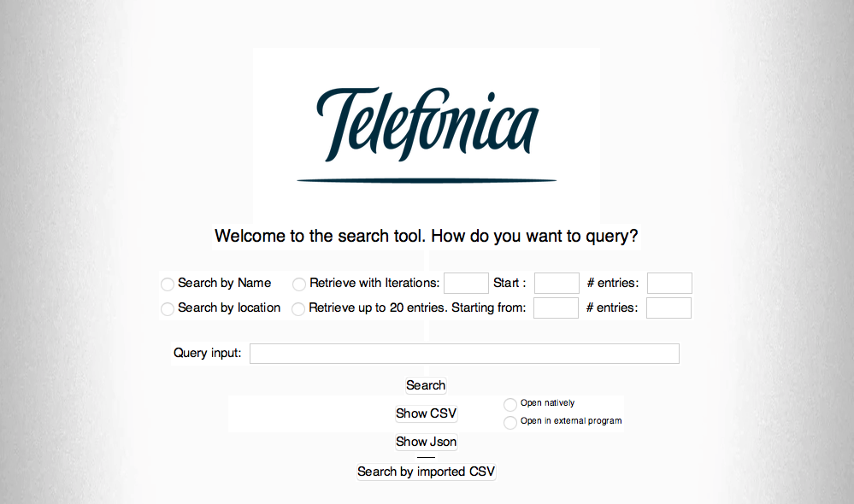
Task: Enable Retrieve with Iterations mode
Action: pyautogui.click(x=299, y=284)
